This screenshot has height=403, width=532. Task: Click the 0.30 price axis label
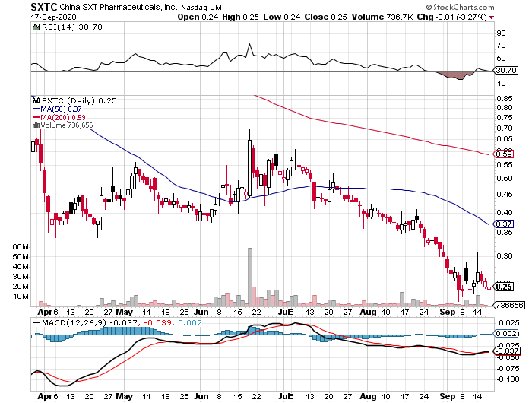505,256
